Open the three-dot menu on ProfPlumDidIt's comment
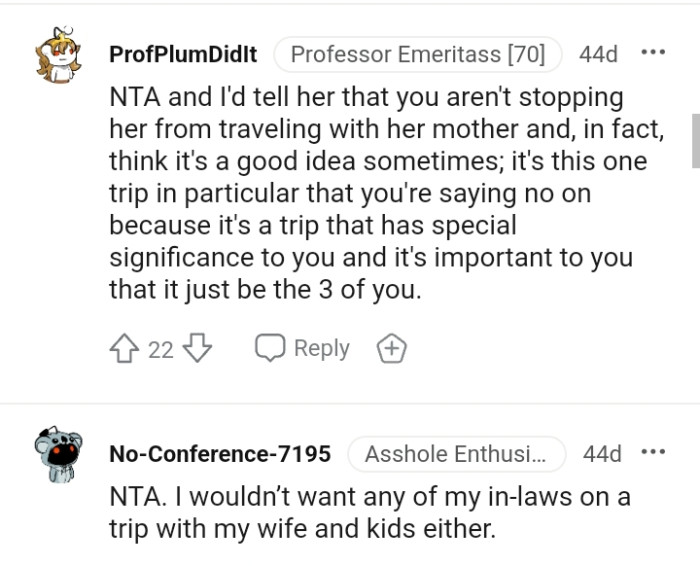Image resolution: width=700 pixels, height=566 pixels. click(653, 53)
